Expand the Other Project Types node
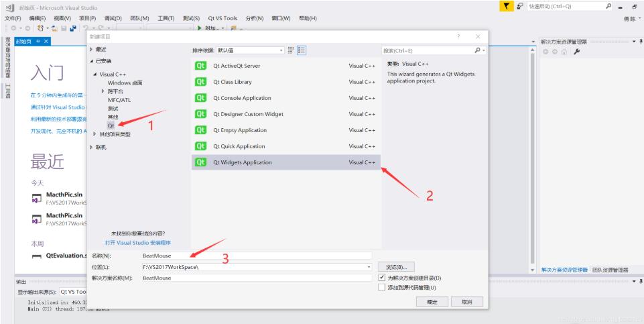This screenshot has width=644, height=324. coord(95,134)
